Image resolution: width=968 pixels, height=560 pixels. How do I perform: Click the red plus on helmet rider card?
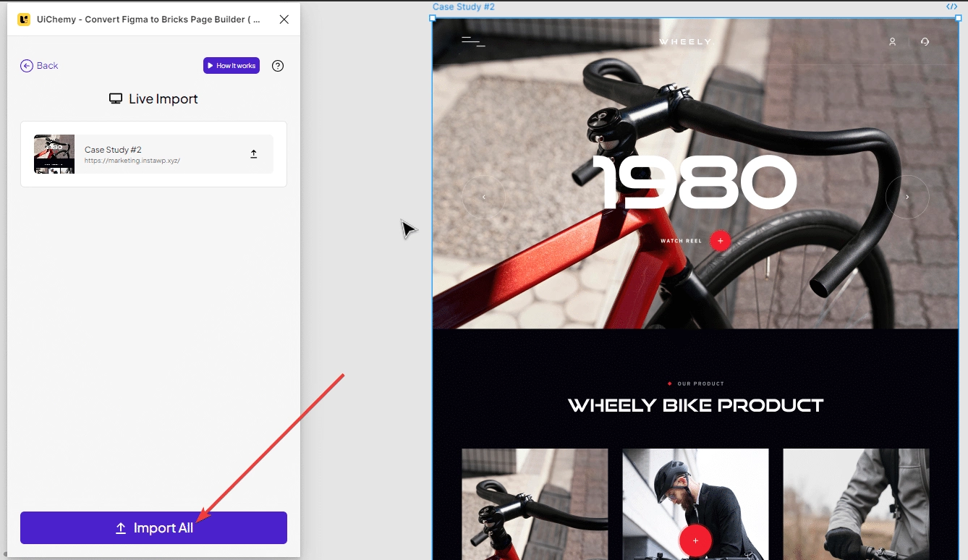click(695, 540)
